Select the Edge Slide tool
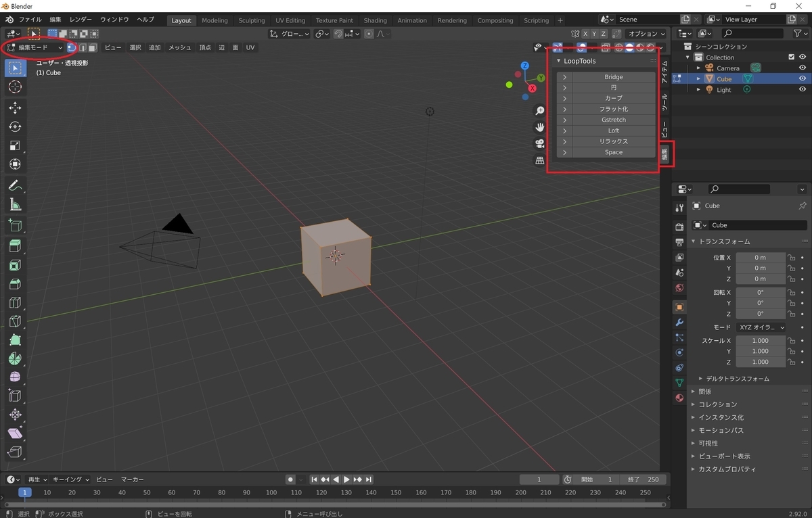Image resolution: width=812 pixels, height=518 pixels. click(15, 396)
